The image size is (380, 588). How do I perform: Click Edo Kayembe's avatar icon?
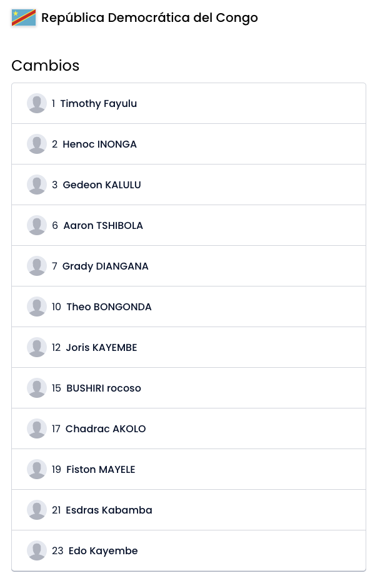pyautogui.click(x=37, y=550)
